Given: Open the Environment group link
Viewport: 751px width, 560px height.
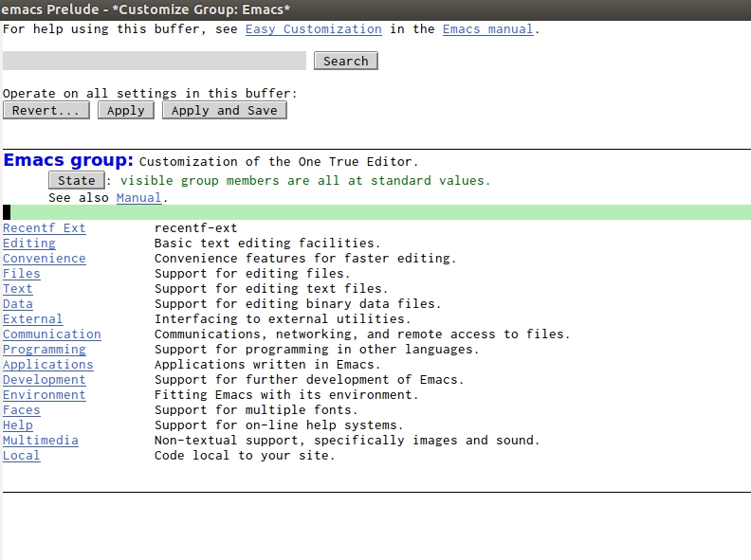Looking at the screenshot, I should (x=44, y=395).
